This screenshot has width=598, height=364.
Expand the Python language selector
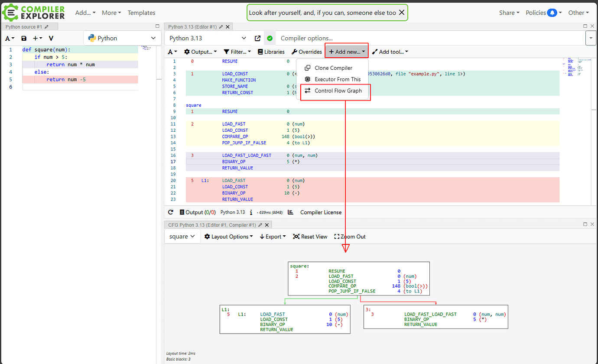click(x=122, y=38)
